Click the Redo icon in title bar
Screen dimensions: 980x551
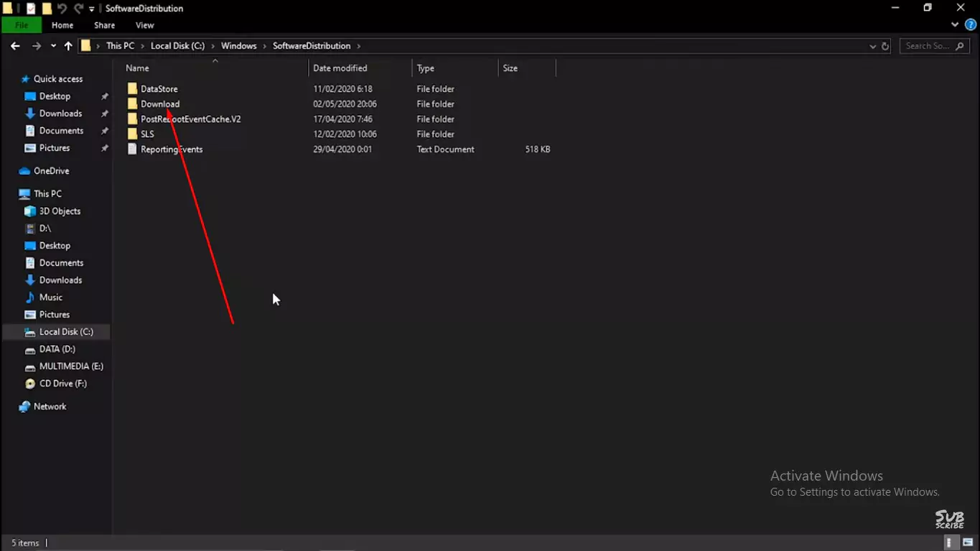(78, 9)
